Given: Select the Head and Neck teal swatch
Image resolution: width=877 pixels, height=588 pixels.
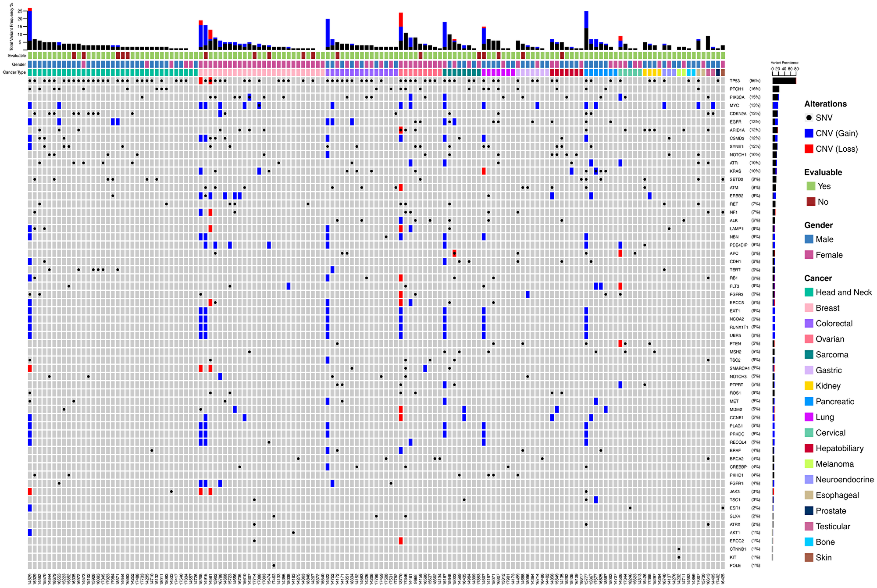Looking at the screenshot, I should (810, 292).
